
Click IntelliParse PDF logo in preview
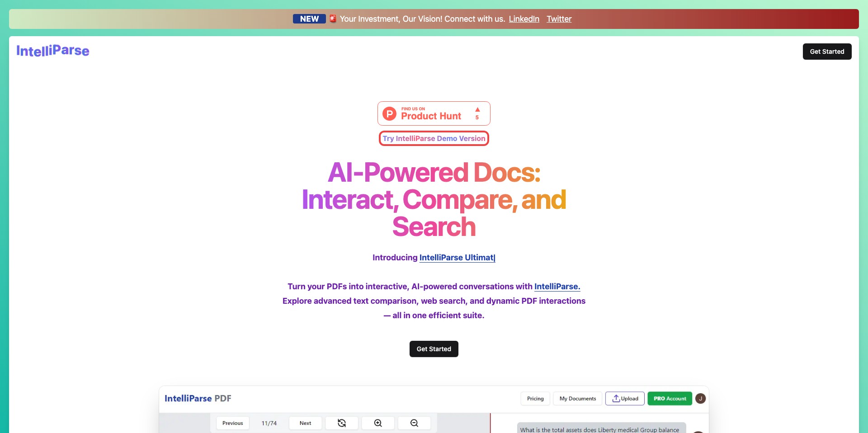click(x=198, y=399)
